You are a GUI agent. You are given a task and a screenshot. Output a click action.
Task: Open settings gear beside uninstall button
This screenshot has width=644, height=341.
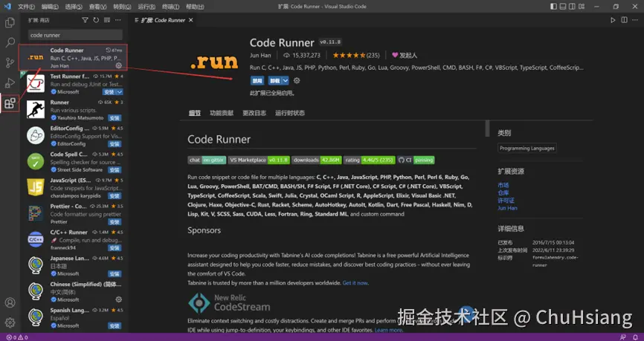[297, 81]
